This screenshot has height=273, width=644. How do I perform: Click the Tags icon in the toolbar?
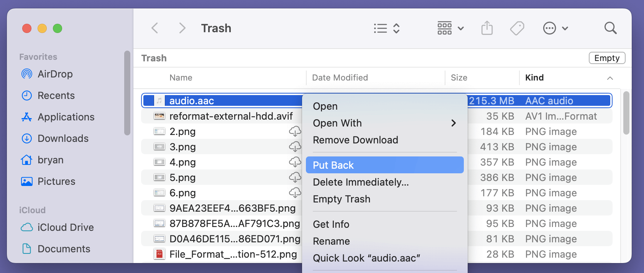(517, 28)
